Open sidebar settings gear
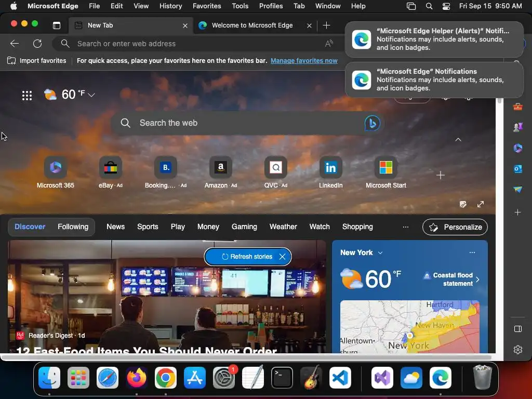Viewport: 532px width, 399px height. click(x=518, y=350)
